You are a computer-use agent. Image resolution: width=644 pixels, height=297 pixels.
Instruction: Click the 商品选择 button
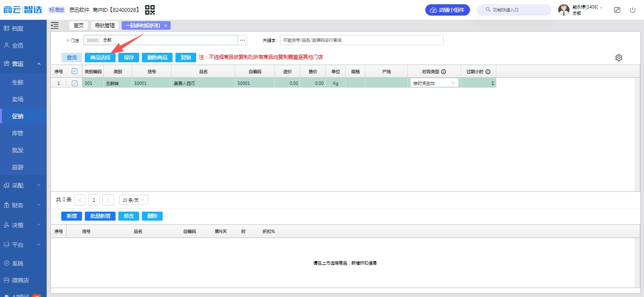[x=100, y=58]
